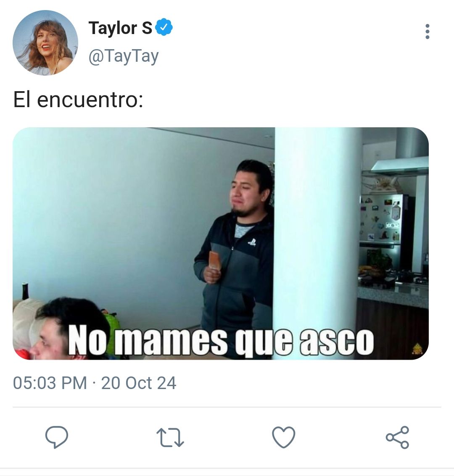Open the @TayTay handle link
Viewport: 454px width, 476px height.
[x=124, y=56]
